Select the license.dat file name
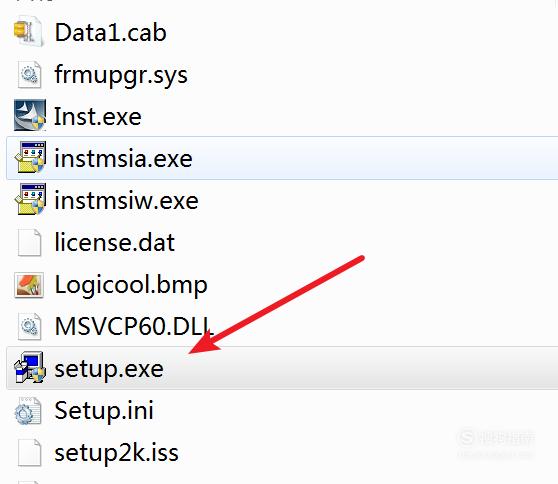Screen dimensions: 558x484 click(115, 242)
